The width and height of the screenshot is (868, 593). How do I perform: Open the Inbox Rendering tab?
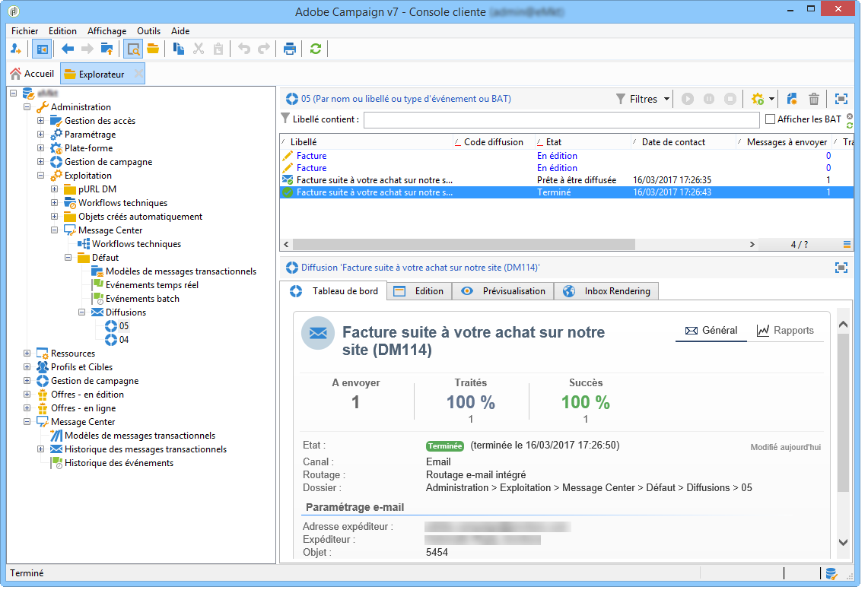point(607,291)
